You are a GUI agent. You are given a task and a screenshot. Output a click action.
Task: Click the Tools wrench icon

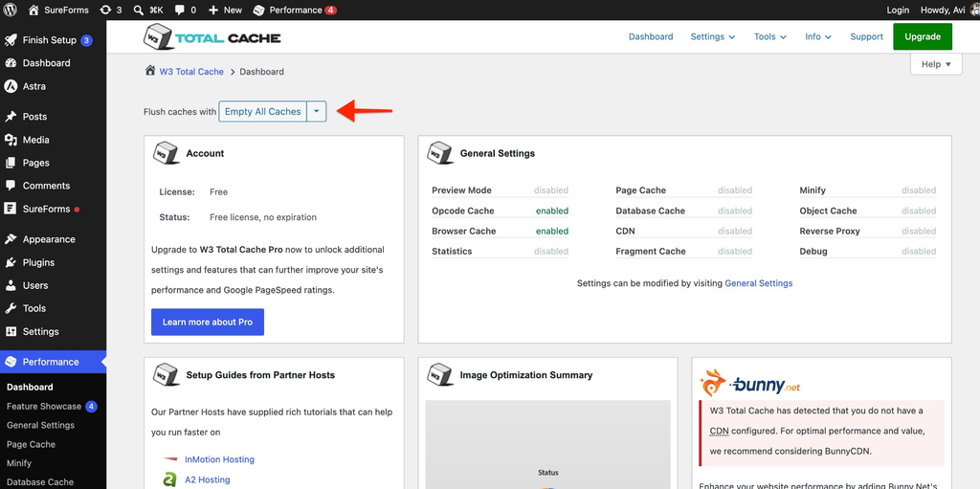[11, 308]
